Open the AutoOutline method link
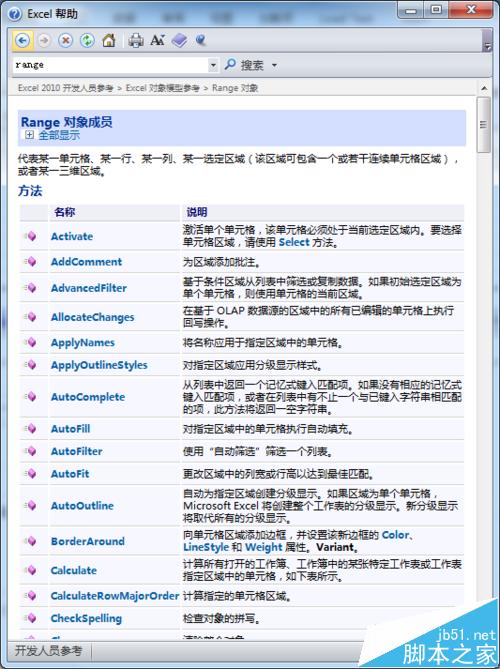The width and height of the screenshot is (500, 669). click(x=82, y=506)
